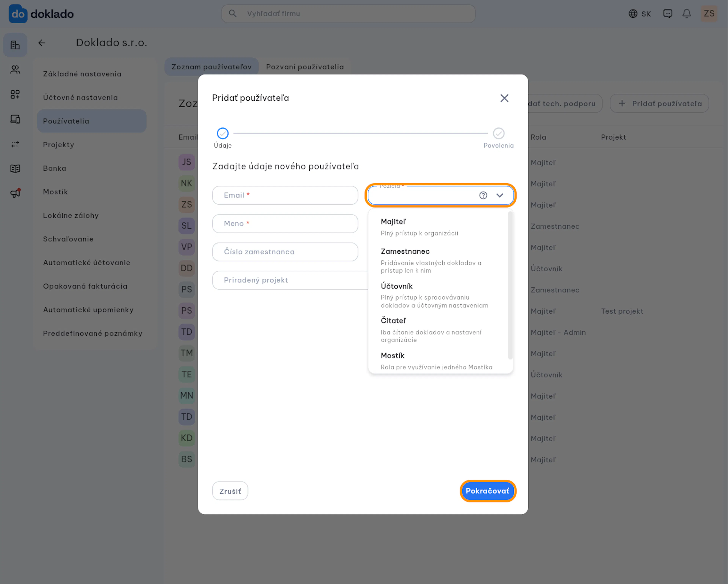Click the Test projekt cell
The height and width of the screenshot is (584, 728).
[622, 311]
